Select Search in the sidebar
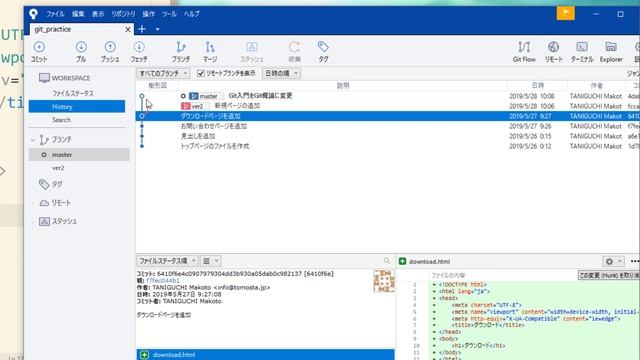The height and width of the screenshot is (360, 640). (61, 120)
